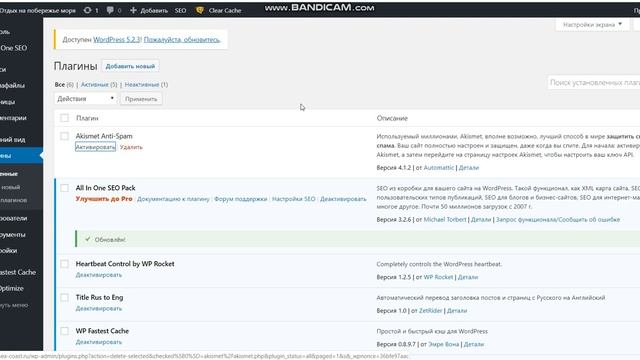Open Детали link for WP Fastest Cache
This screenshot has width=640, height=360.
[474, 344]
